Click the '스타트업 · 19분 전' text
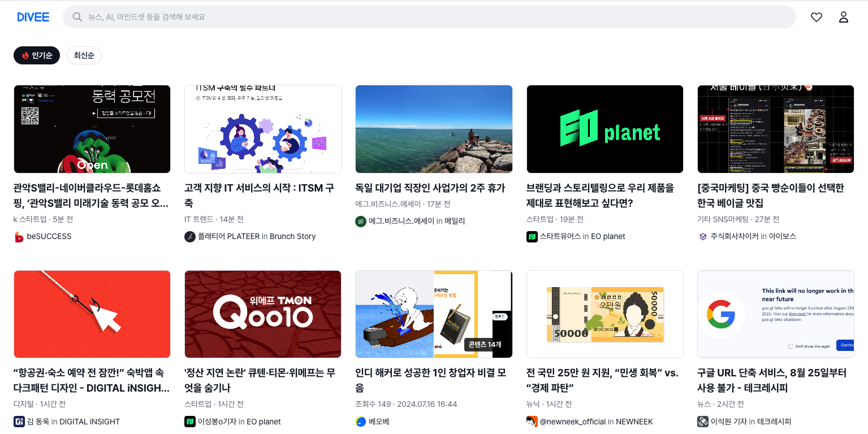Image resolution: width=868 pixels, height=434 pixels. click(x=555, y=219)
